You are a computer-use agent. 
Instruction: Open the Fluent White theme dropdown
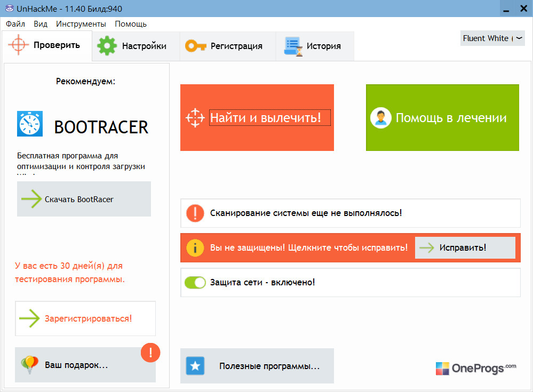(x=492, y=38)
